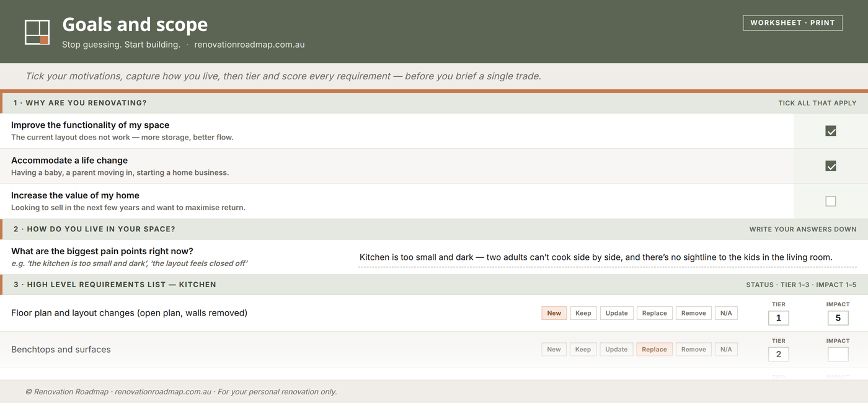Mark floor plan layout as 'Remove'
The height and width of the screenshot is (403, 868).
coord(693,313)
